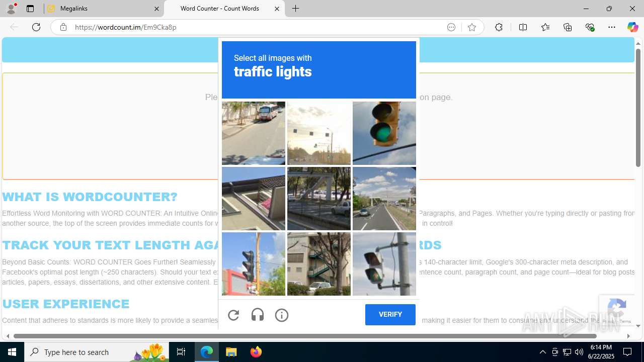Open the browser profile icon
This screenshot has width=644, height=362.
click(x=11, y=9)
